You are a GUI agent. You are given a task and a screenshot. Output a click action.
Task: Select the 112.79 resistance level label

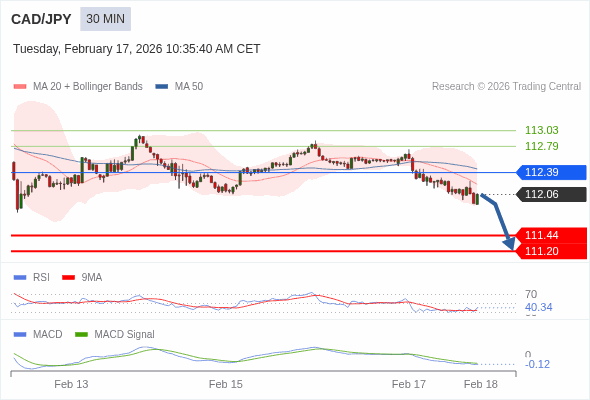click(541, 146)
